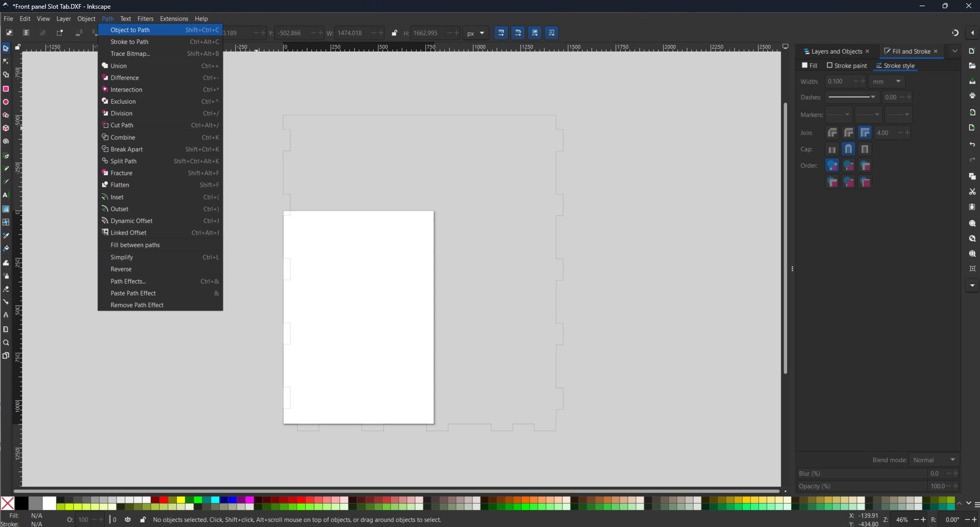Select the Selector arrow tool

coord(6,49)
